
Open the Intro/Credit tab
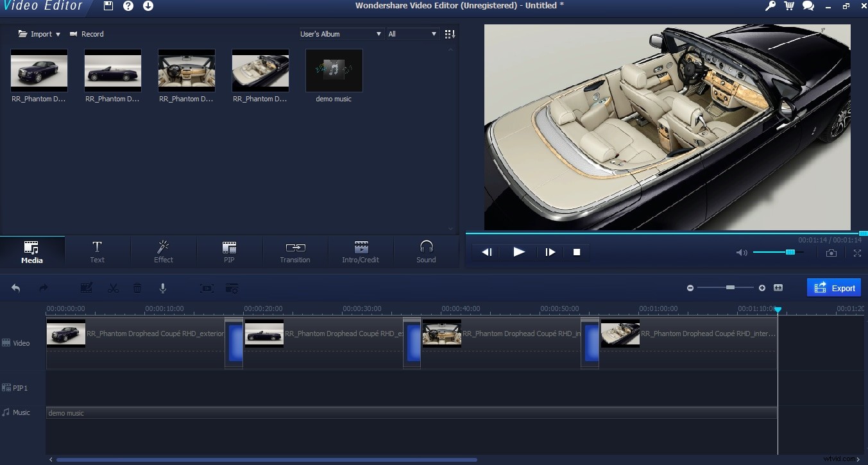pyautogui.click(x=361, y=251)
